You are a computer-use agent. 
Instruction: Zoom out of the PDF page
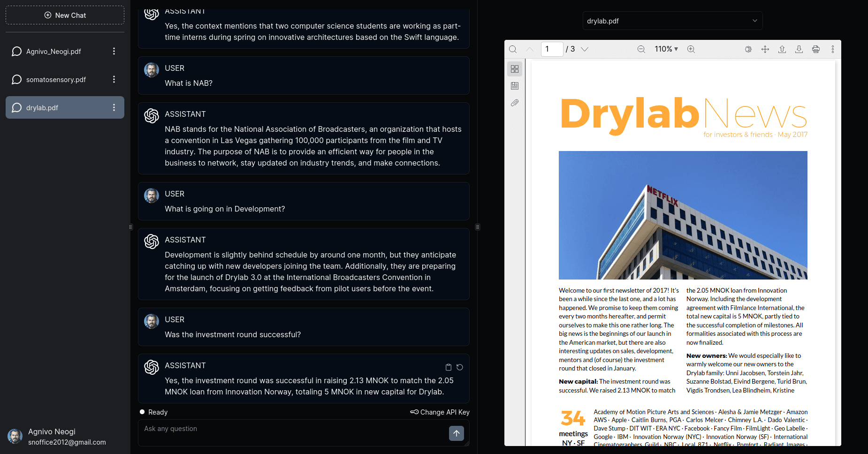[x=641, y=49]
